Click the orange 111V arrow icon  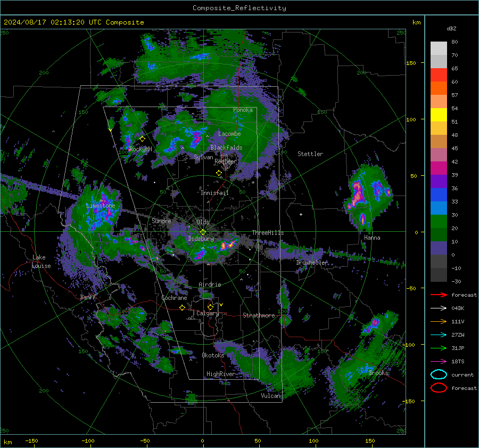click(439, 321)
